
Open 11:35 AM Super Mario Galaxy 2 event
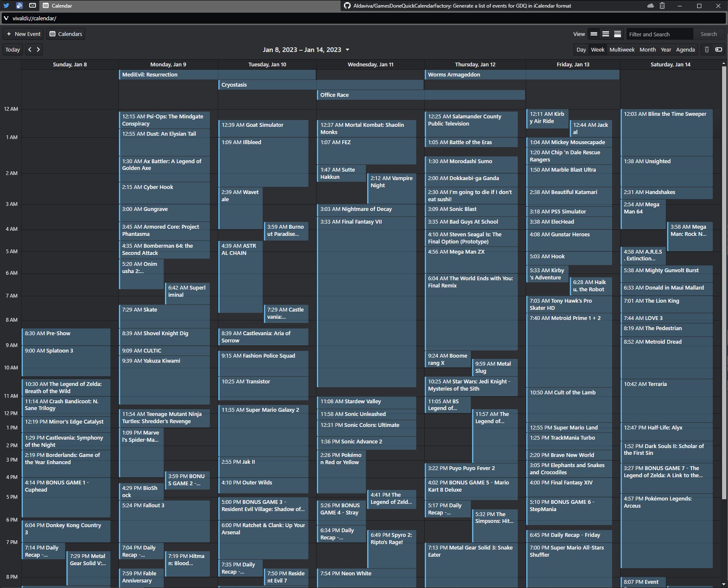(x=264, y=430)
